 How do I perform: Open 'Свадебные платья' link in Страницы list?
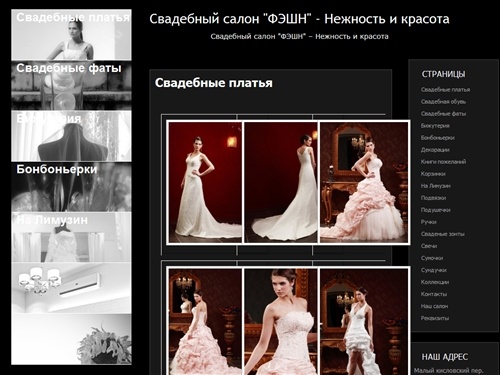(x=445, y=90)
